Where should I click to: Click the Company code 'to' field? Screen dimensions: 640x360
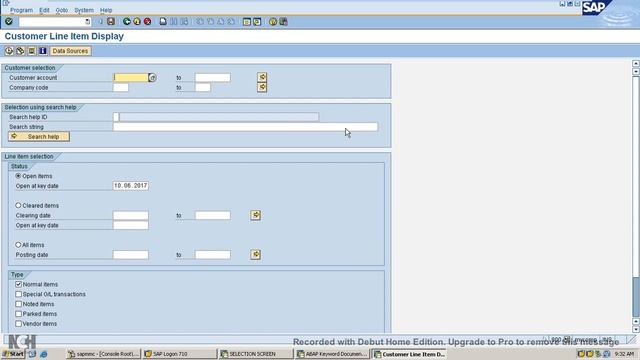203,87
